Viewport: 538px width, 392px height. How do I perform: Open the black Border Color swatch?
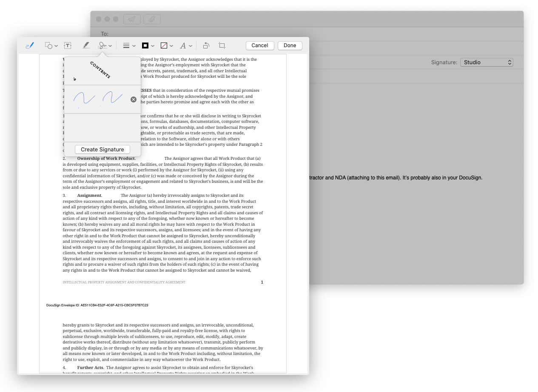click(x=148, y=45)
